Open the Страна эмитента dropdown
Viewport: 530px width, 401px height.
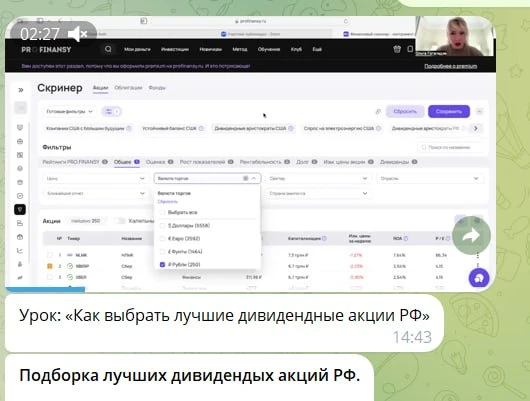(318, 193)
